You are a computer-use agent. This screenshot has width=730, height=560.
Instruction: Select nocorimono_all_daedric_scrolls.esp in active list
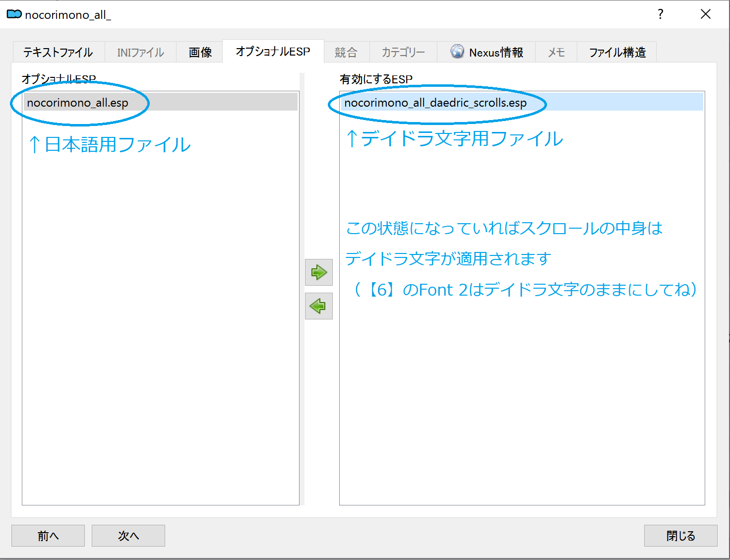click(435, 103)
